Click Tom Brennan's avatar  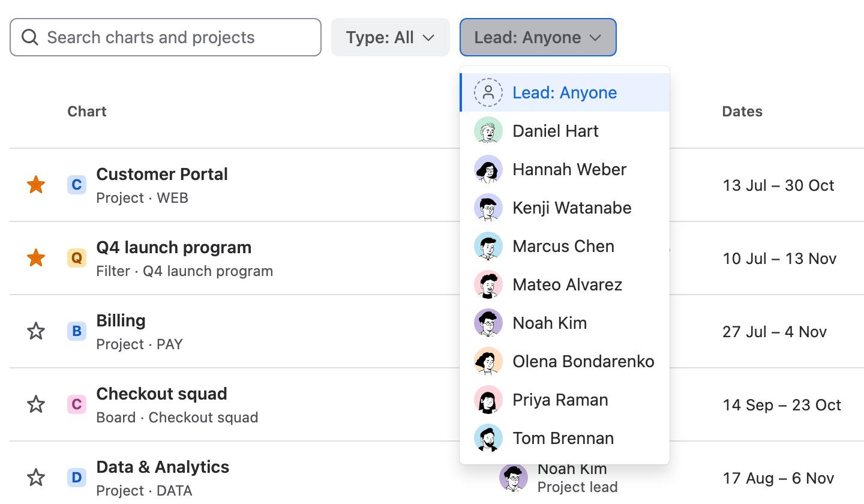pos(488,438)
